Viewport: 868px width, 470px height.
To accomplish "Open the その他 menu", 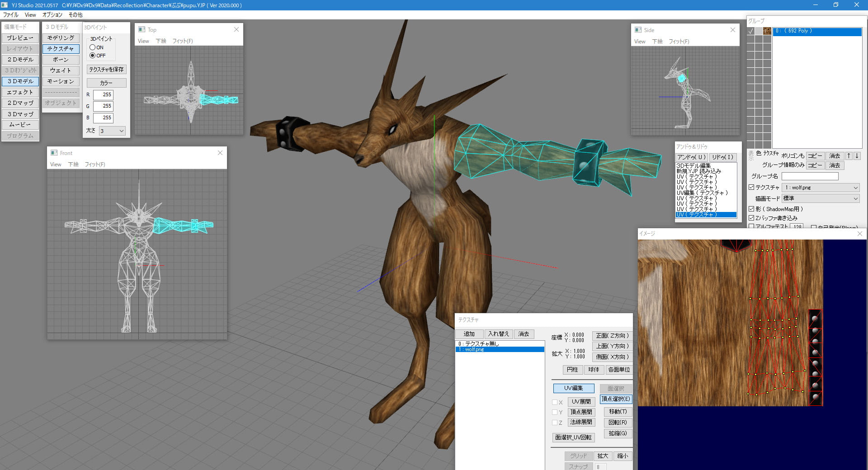I will point(75,15).
